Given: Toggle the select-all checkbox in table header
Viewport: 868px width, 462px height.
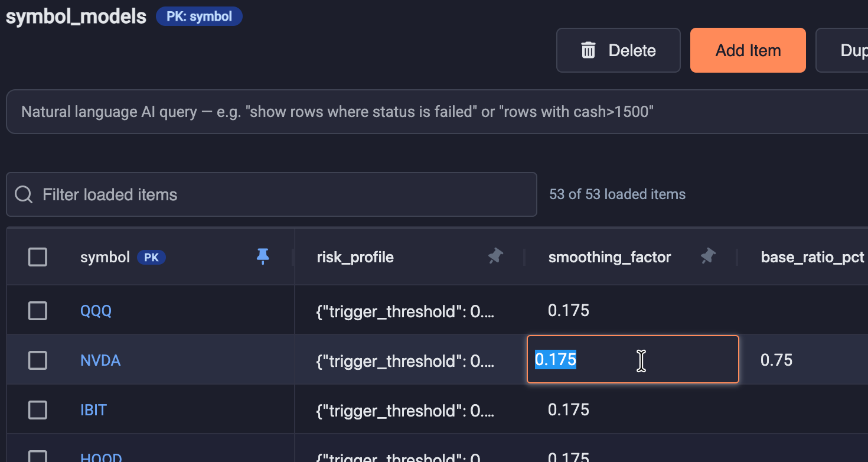Looking at the screenshot, I should pos(38,257).
